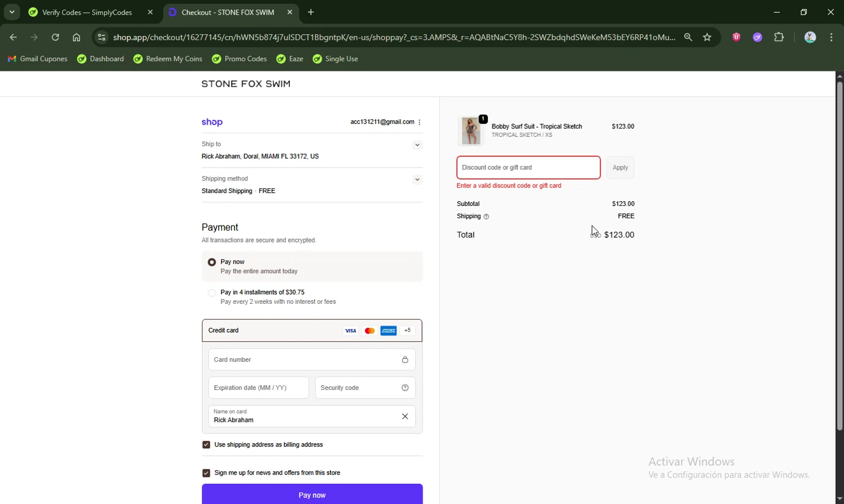
Task: Select the Pay now option
Action: point(212,262)
